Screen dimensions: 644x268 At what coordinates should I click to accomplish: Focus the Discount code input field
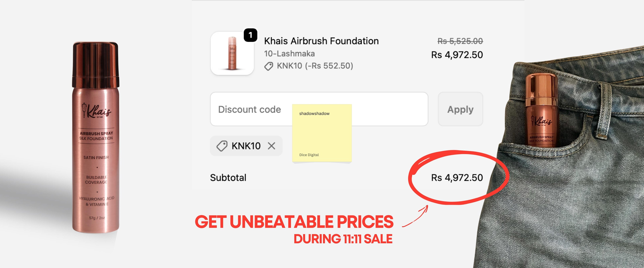[250, 109]
